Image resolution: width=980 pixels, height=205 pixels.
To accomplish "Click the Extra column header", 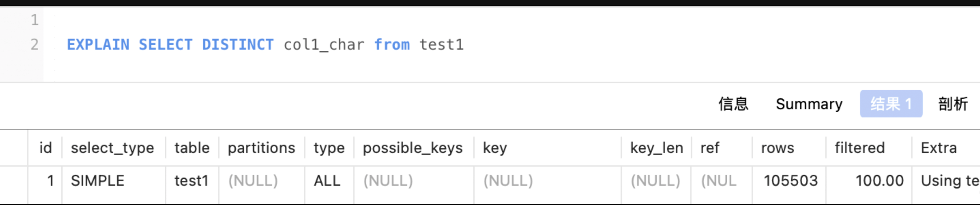I will (x=938, y=148).
